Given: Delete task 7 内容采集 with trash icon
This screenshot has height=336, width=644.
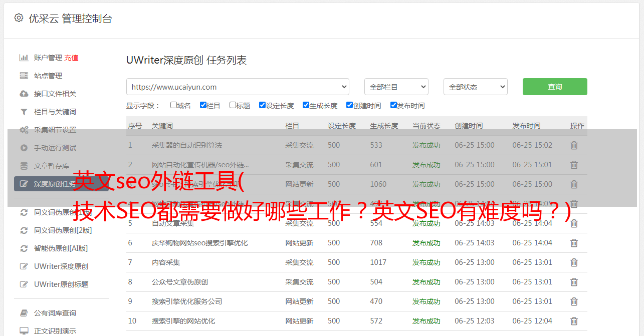Looking at the screenshot, I should (x=574, y=262).
